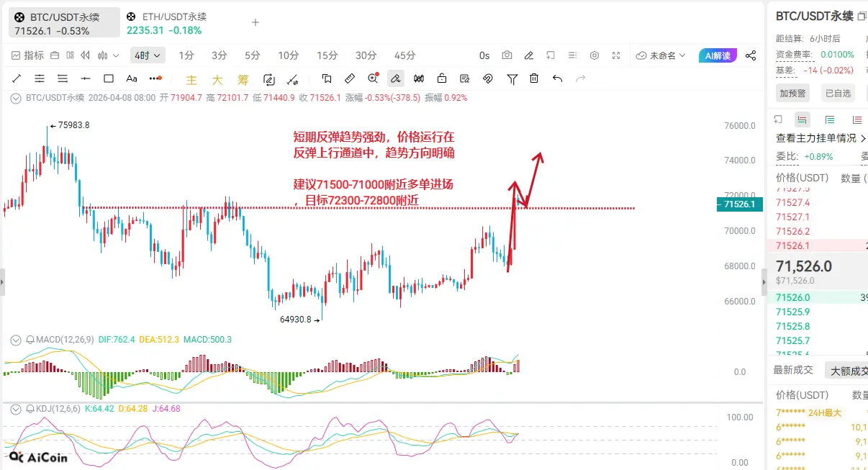Open 查看主力挂单情况 link
This screenshot has height=470, width=868.
(821, 138)
